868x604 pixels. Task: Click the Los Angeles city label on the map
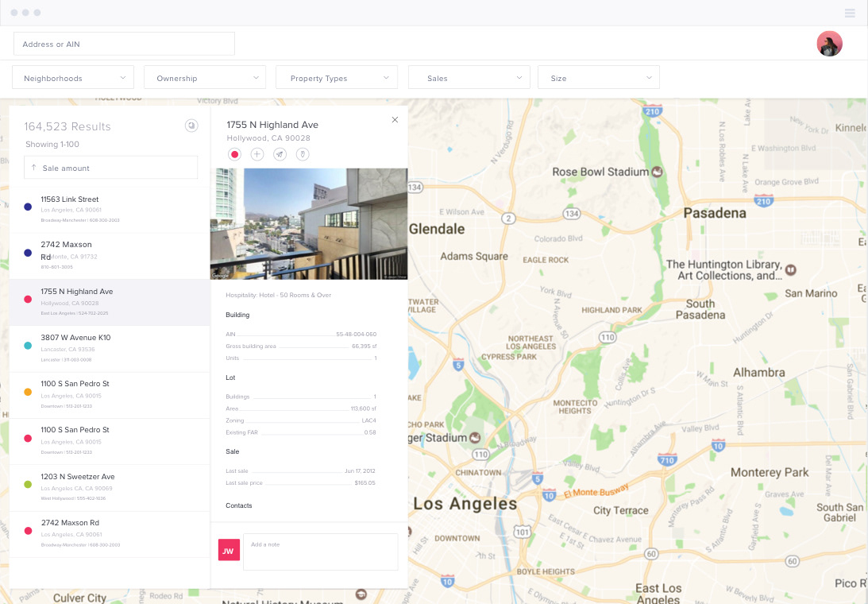tap(465, 504)
